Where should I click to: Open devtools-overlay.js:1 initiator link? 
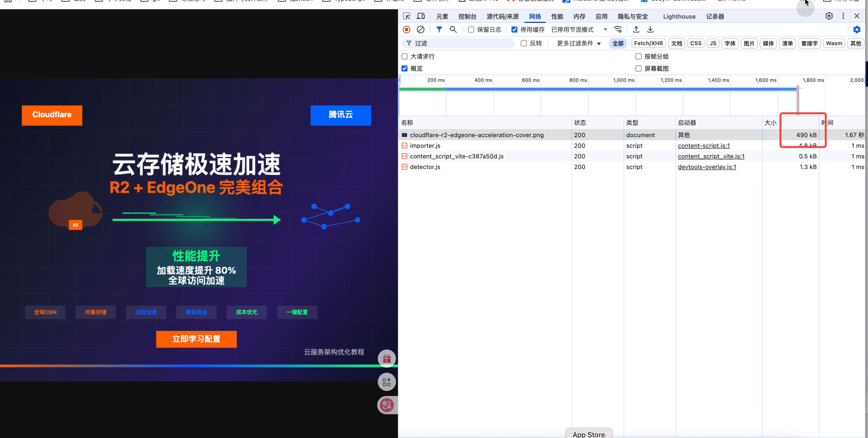tap(707, 167)
